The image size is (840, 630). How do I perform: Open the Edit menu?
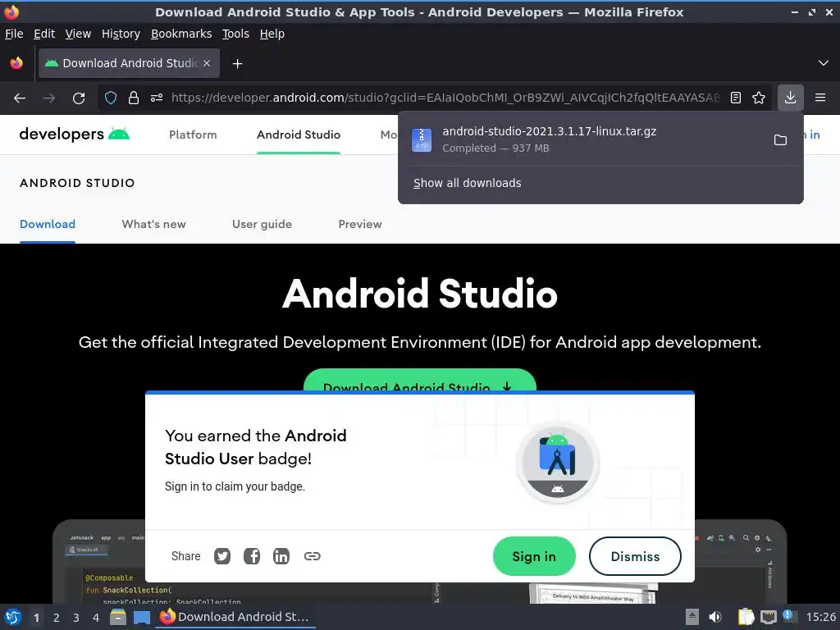coord(44,34)
